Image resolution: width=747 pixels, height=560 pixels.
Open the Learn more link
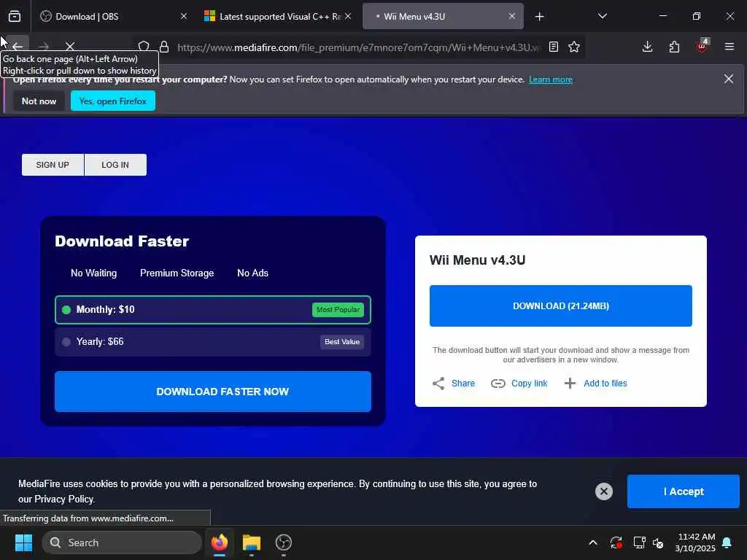(550, 79)
